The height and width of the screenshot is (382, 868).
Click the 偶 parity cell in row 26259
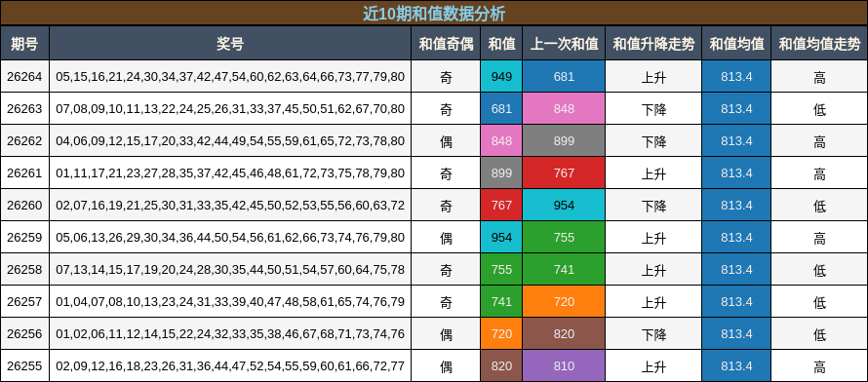point(446,237)
